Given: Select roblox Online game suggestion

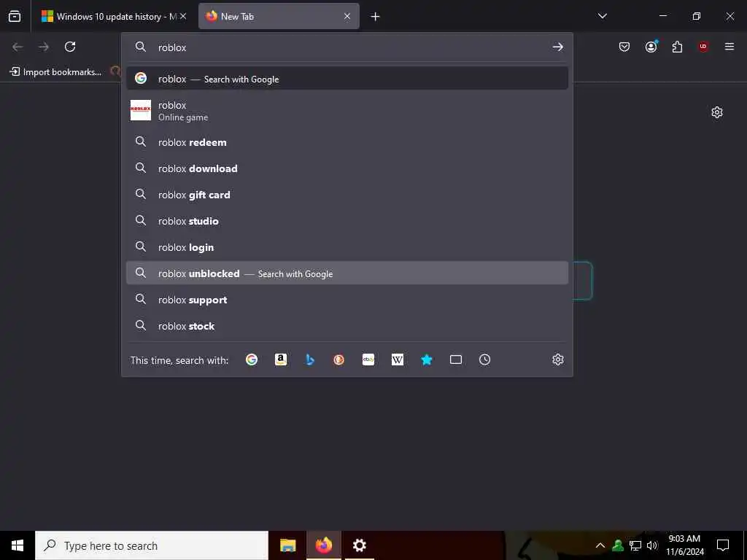Looking at the screenshot, I should point(347,111).
